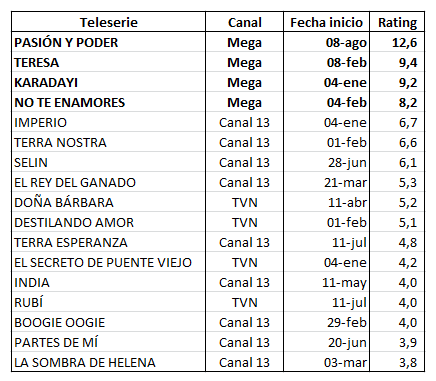Select the NO TE ENAMORES cell

click(109, 102)
